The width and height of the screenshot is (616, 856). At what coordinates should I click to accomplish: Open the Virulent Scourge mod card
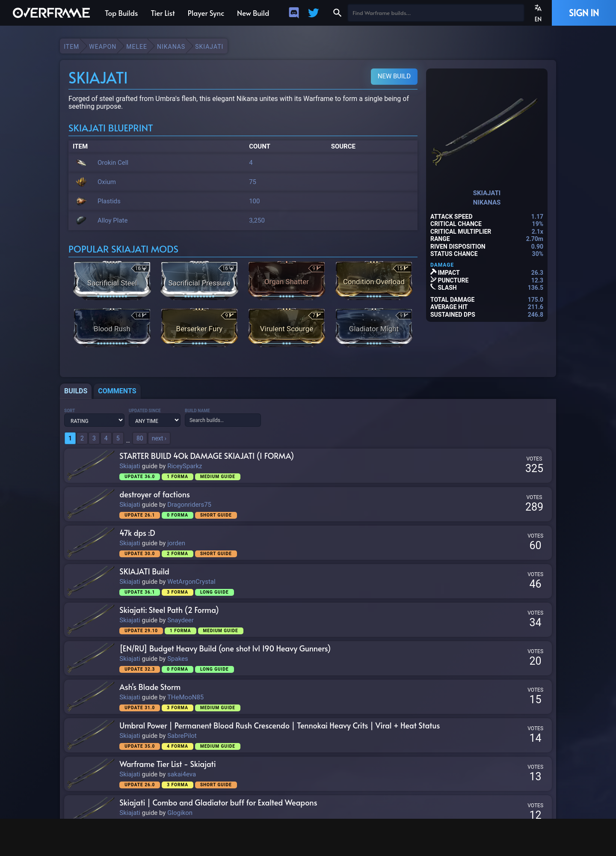click(x=287, y=327)
